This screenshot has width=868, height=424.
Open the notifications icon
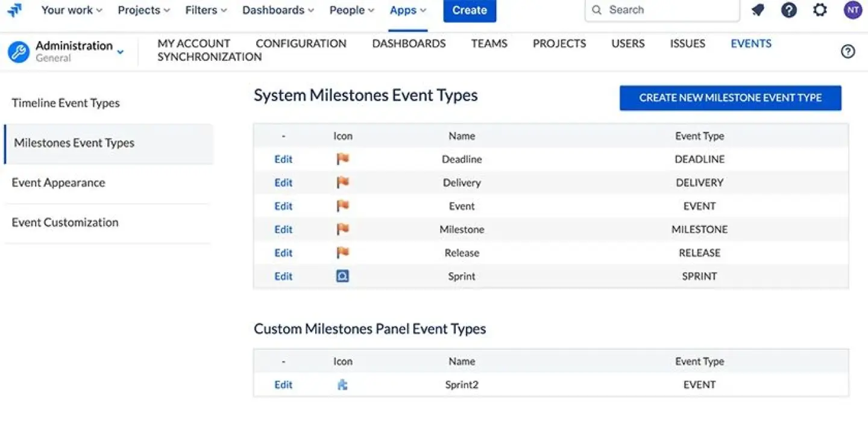coord(758,10)
